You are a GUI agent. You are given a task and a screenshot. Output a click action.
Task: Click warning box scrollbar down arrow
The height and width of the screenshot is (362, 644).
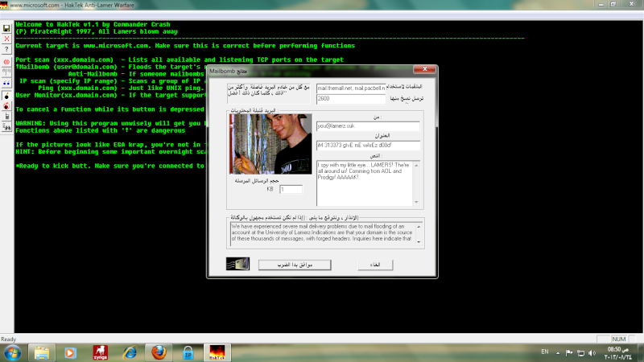(x=419, y=242)
